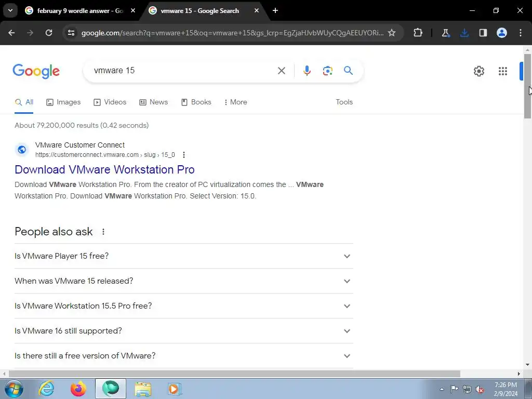Click the Google logo
532x399 pixels.
tap(36, 71)
